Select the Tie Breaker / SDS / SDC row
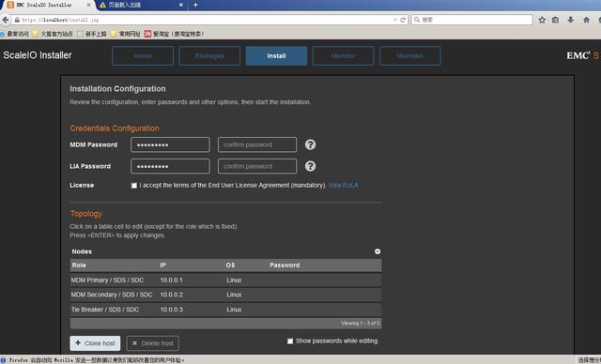This screenshot has width=601, height=364. pos(225,310)
